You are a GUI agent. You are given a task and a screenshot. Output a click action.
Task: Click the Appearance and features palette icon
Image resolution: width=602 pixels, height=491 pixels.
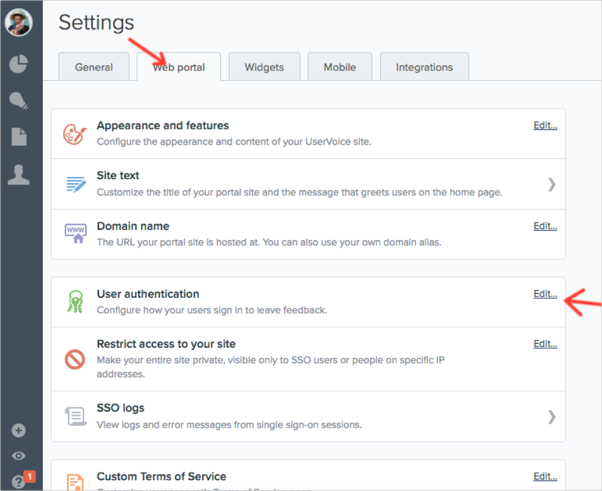point(75,134)
